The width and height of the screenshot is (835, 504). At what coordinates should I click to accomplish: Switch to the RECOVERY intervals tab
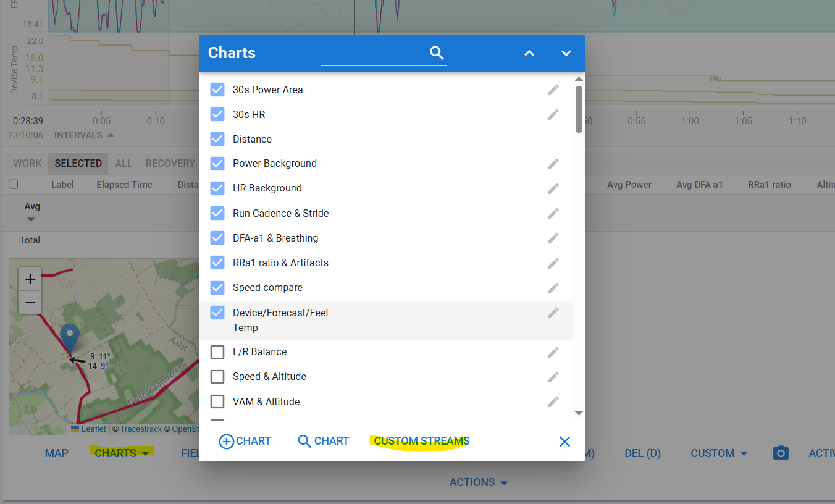170,164
